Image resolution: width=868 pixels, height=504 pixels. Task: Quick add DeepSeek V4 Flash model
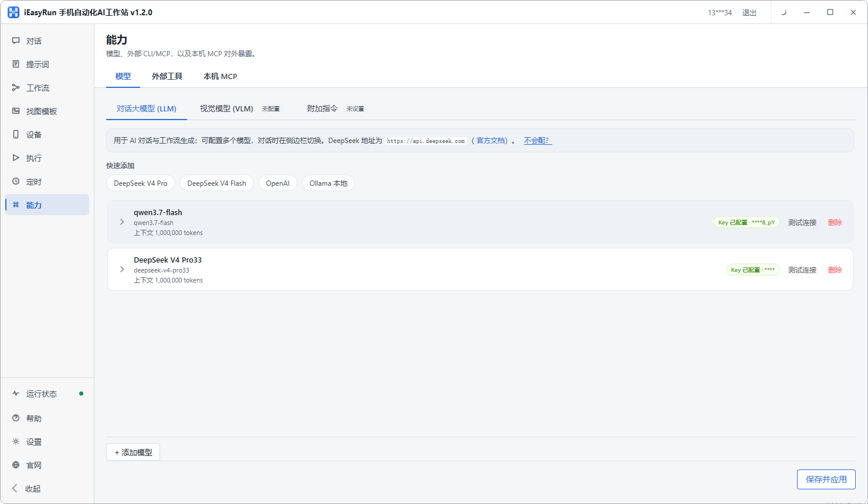click(217, 183)
